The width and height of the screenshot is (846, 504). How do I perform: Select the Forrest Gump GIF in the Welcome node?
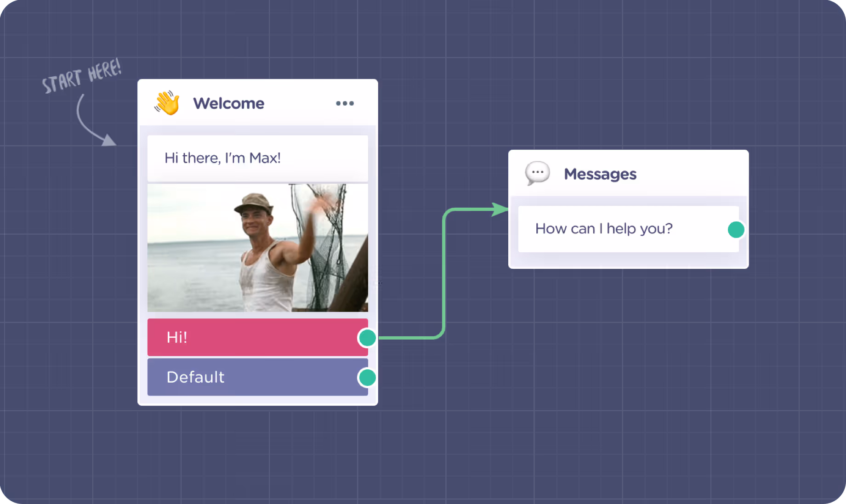[257, 248]
